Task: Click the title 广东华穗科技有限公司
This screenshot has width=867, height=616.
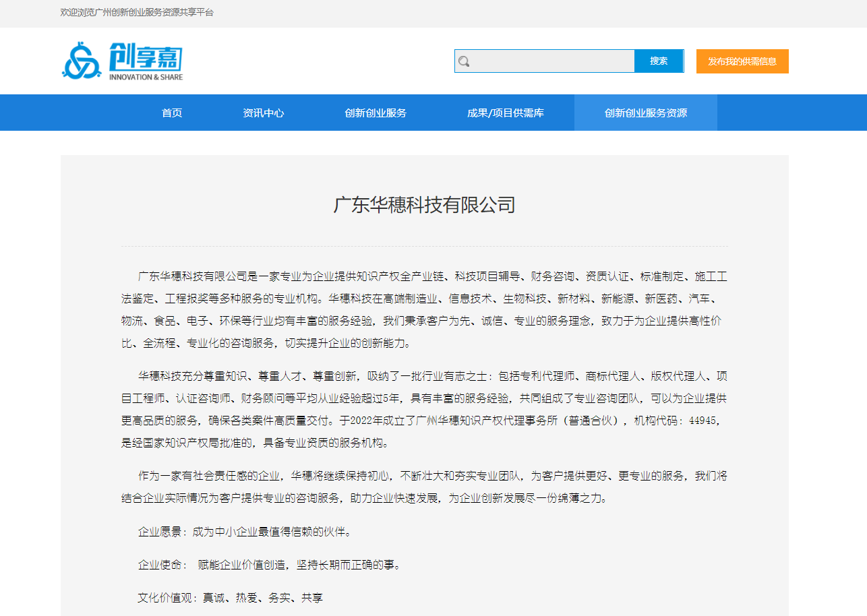Action: [x=425, y=204]
